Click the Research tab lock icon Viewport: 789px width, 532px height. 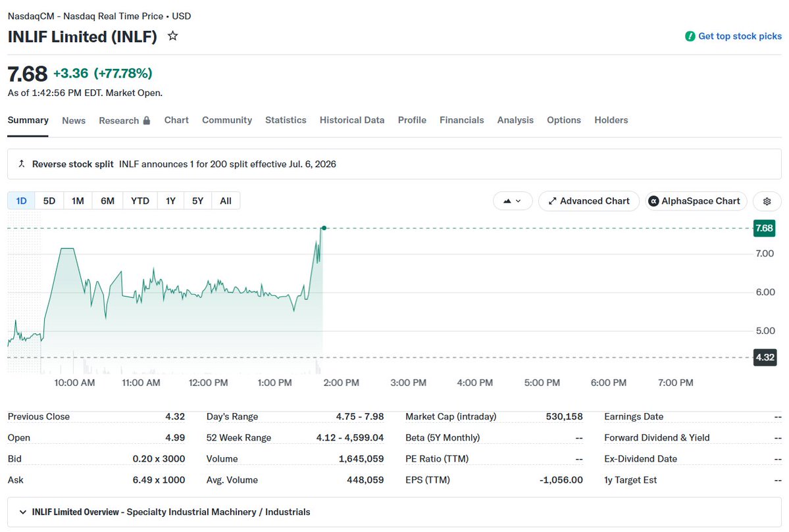[147, 121]
